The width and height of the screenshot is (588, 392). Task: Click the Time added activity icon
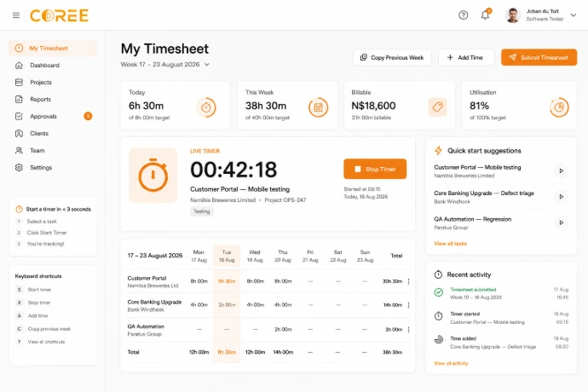tap(438, 340)
